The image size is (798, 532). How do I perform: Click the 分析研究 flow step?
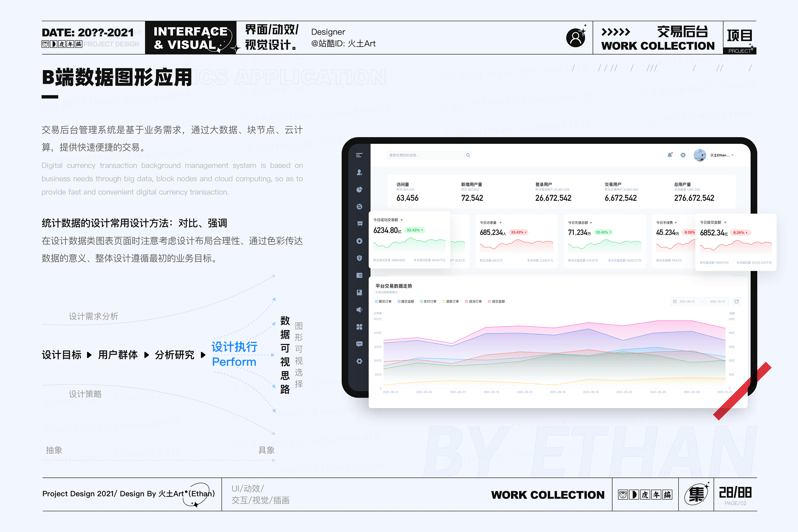click(x=174, y=355)
